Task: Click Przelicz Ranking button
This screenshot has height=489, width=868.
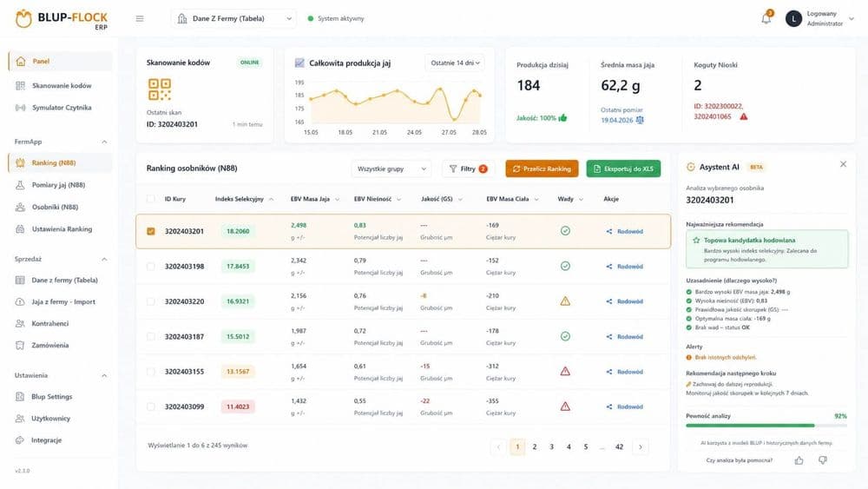Action: click(542, 169)
